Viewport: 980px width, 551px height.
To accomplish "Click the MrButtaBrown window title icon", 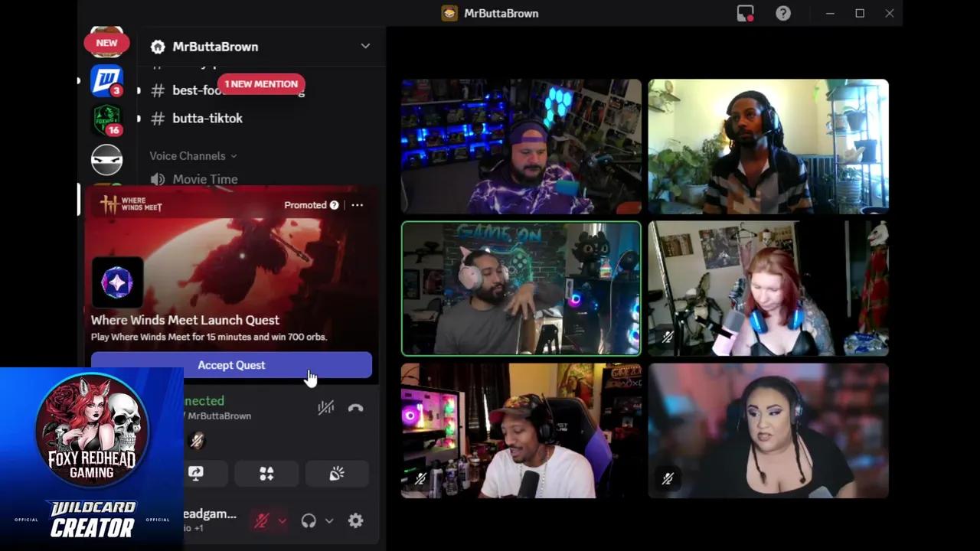I will point(449,13).
